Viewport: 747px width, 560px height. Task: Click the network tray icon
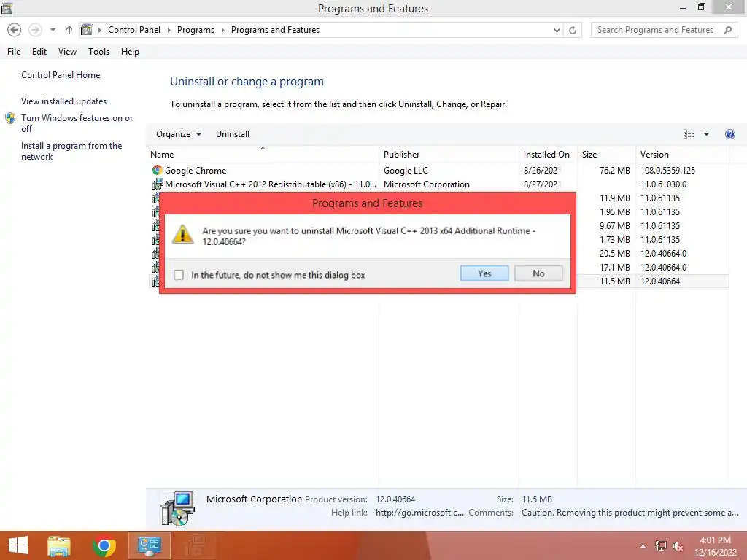(x=661, y=546)
